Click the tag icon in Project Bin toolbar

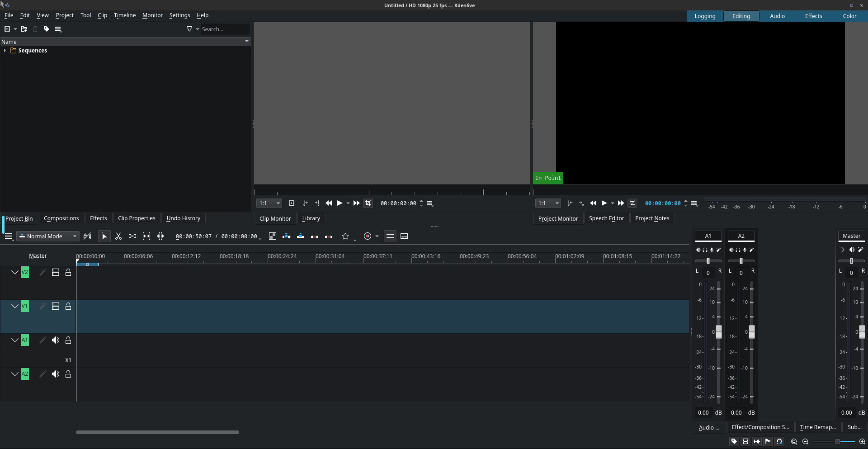coord(46,29)
